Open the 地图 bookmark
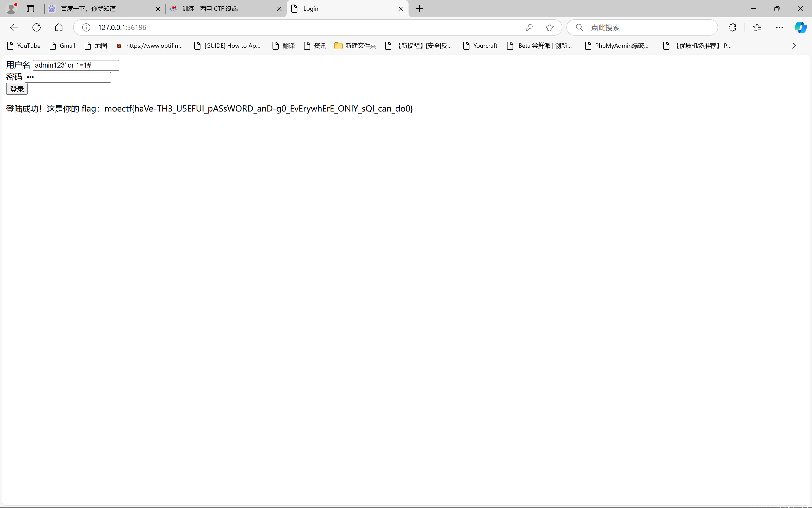 (x=96, y=46)
